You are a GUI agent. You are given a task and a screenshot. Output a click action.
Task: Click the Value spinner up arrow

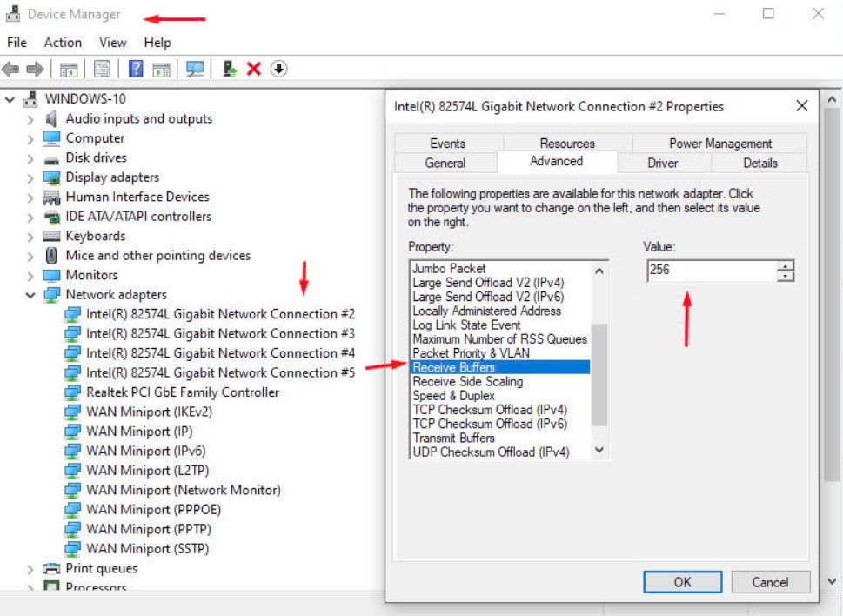point(786,266)
